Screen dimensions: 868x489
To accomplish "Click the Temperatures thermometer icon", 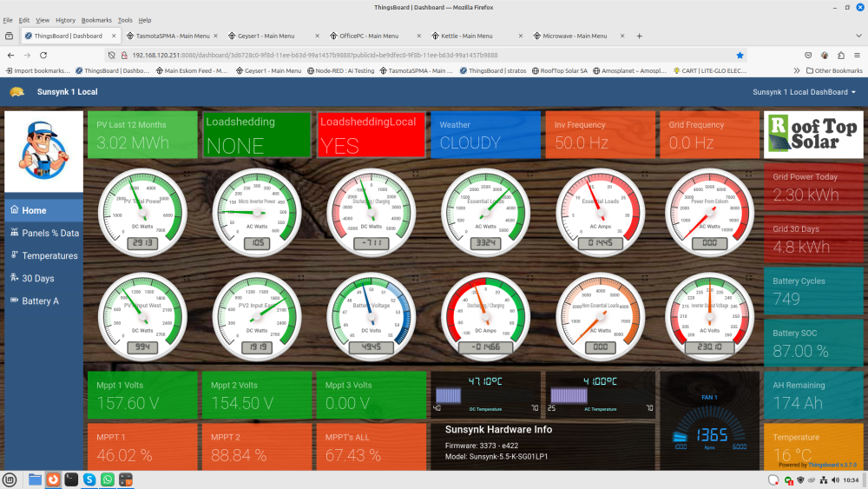I will pos(15,255).
